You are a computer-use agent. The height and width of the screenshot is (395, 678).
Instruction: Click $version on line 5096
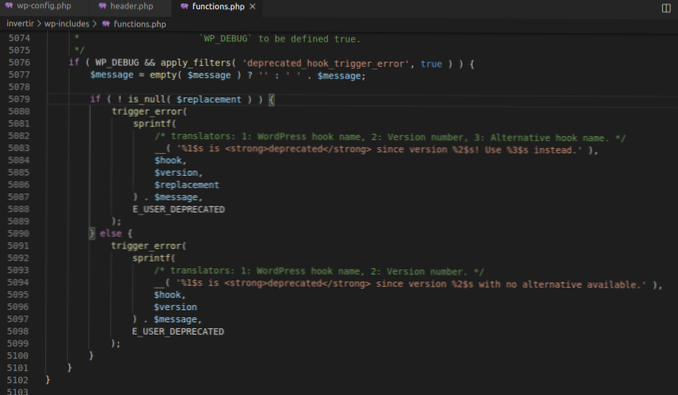click(175, 307)
